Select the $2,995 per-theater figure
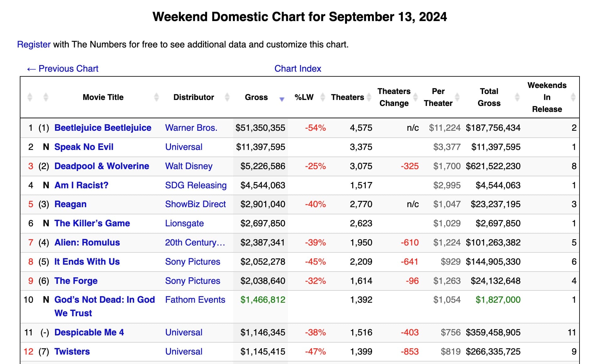599x364 pixels. 447,185
